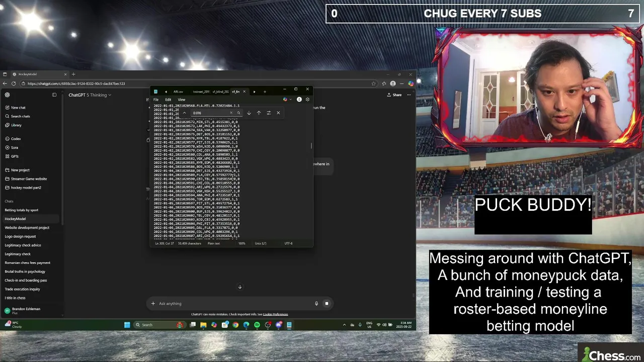The width and height of the screenshot is (644, 362).
Task: Open a new browser tab
Action: pos(73,74)
